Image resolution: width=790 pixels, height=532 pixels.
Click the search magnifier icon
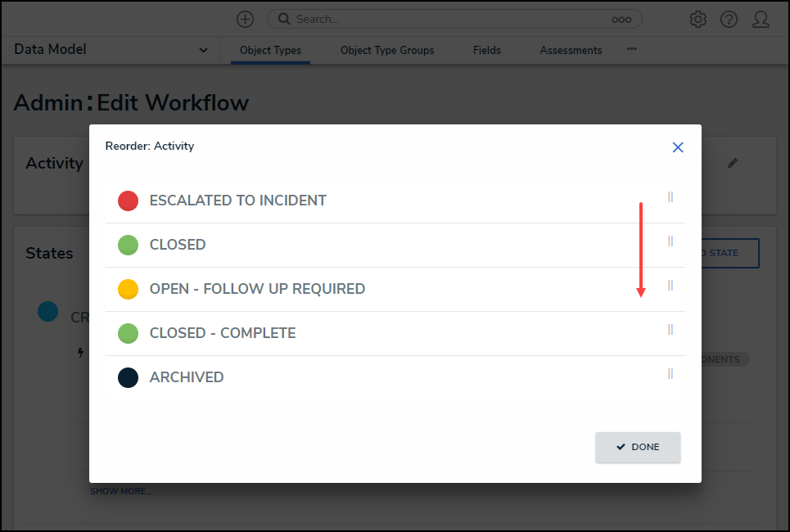click(x=284, y=19)
